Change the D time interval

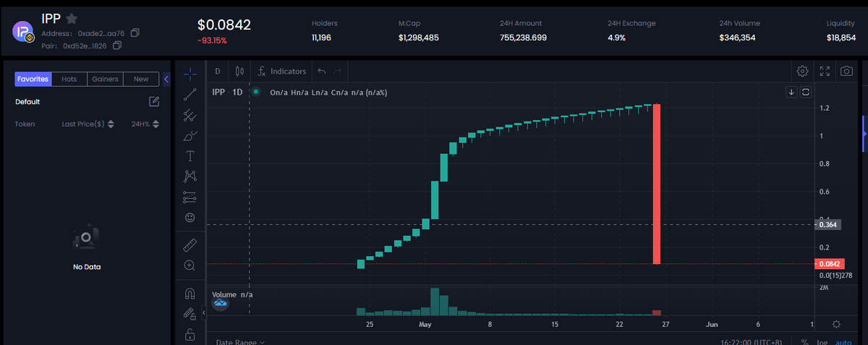pos(217,72)
